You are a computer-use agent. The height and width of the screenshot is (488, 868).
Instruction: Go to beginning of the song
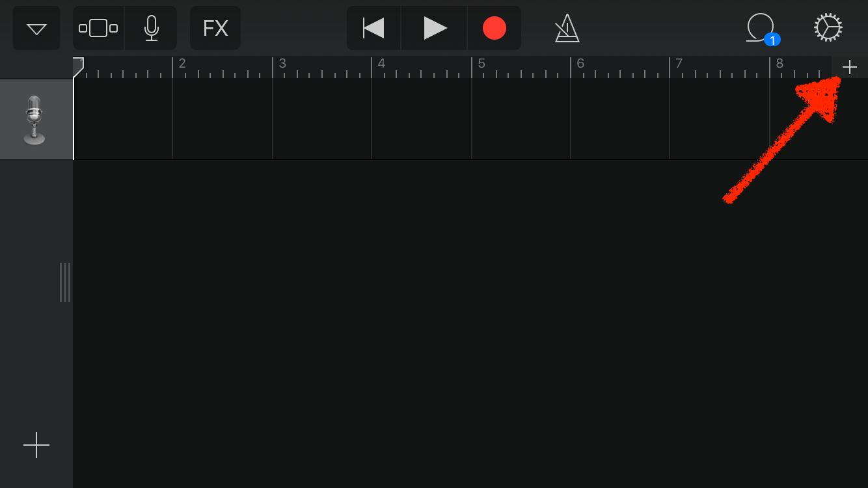coord(373,28)
